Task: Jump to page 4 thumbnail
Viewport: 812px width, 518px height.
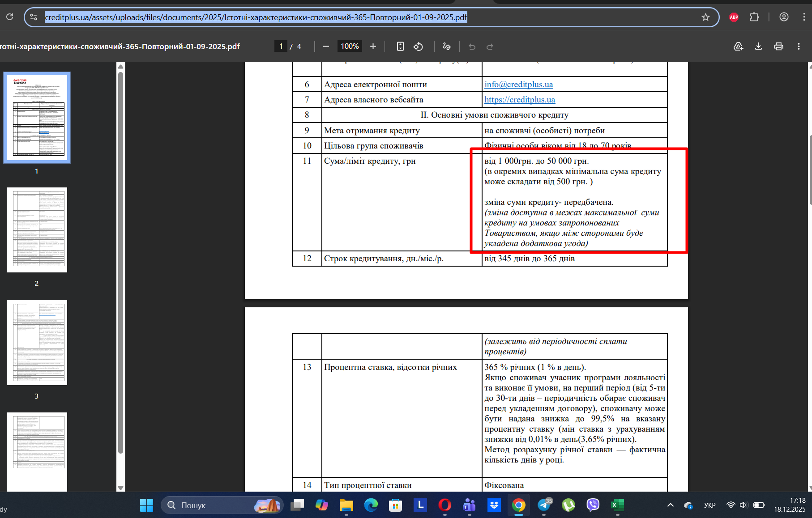Action: [37, 452]
